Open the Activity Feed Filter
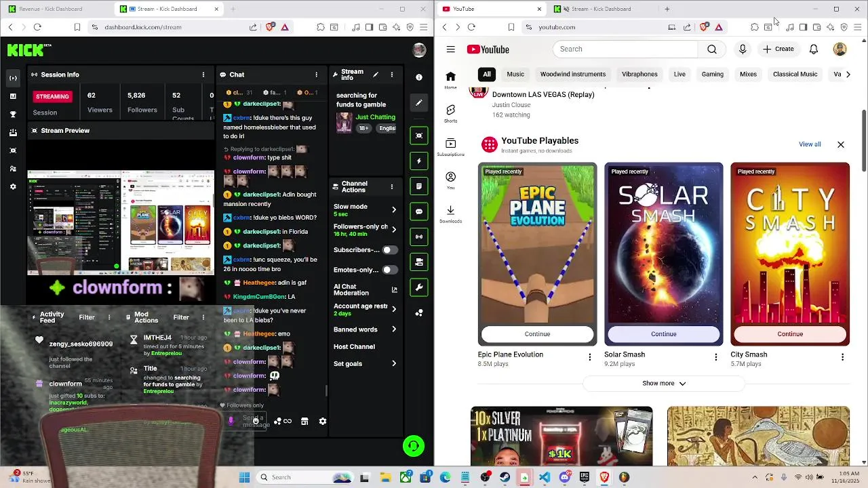The width and height of the screenshot is (868, 488). 87,317
